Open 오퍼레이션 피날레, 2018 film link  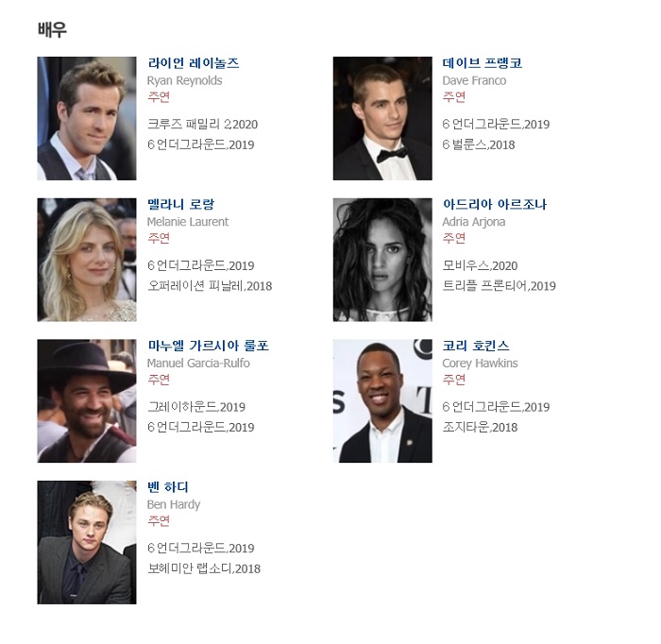[210, 286]
